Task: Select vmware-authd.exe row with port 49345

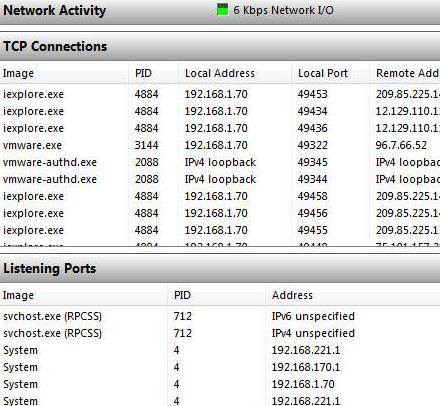Action: [220, 162]
